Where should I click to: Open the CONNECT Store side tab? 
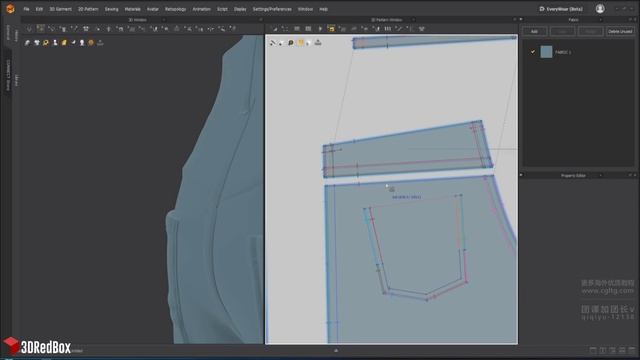point(8,75)
